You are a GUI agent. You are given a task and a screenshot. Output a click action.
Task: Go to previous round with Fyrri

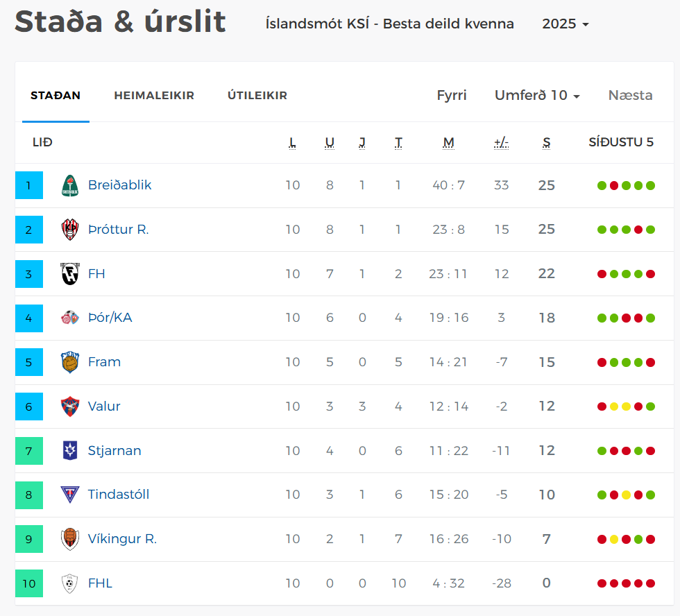tap(452, 95)
